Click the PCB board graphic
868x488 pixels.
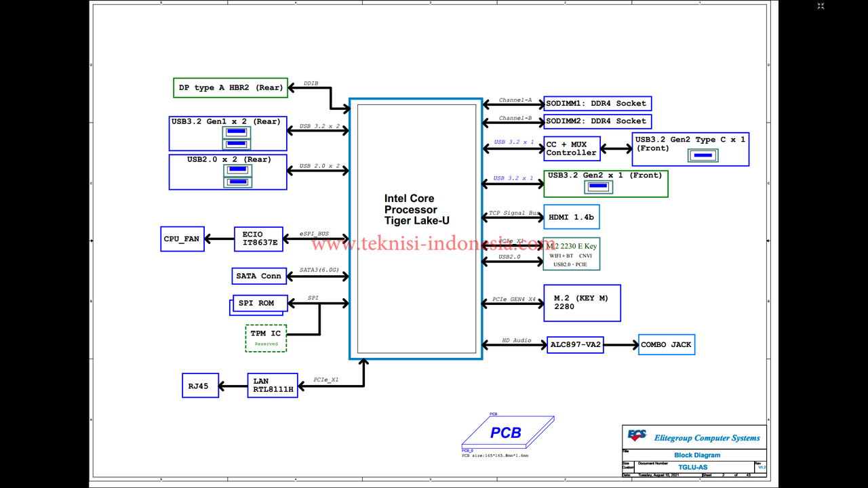[507, 432]
